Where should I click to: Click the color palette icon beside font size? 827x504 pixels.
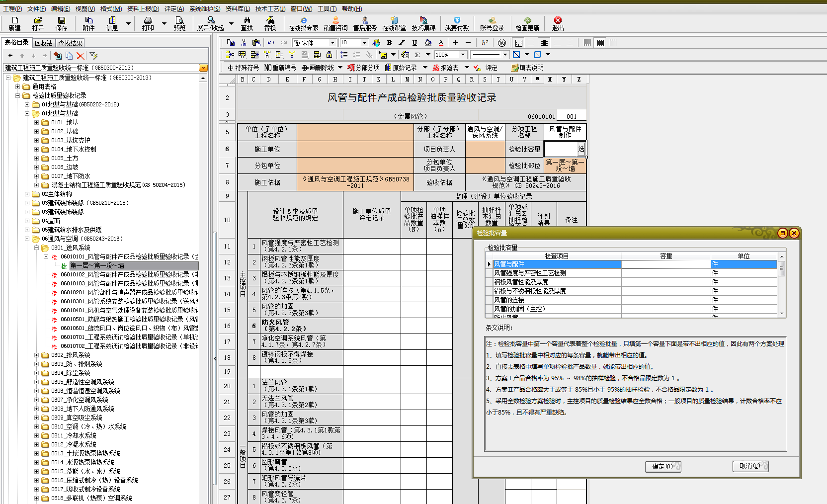(376, 43)
